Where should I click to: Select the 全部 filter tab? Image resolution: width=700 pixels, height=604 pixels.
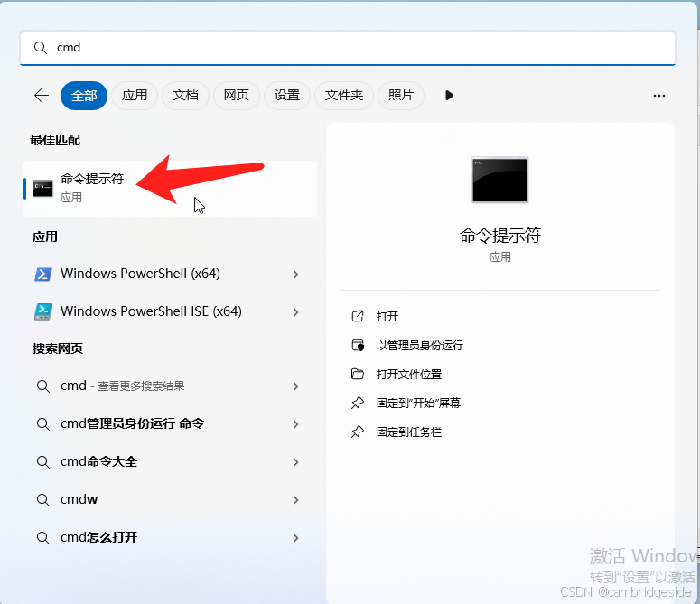84,95
